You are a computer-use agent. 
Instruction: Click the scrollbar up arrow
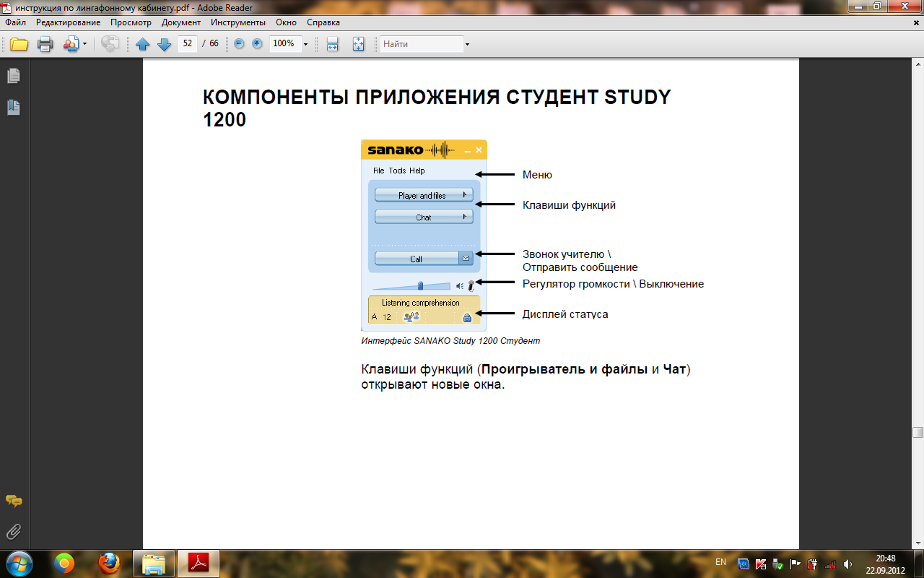918,64
